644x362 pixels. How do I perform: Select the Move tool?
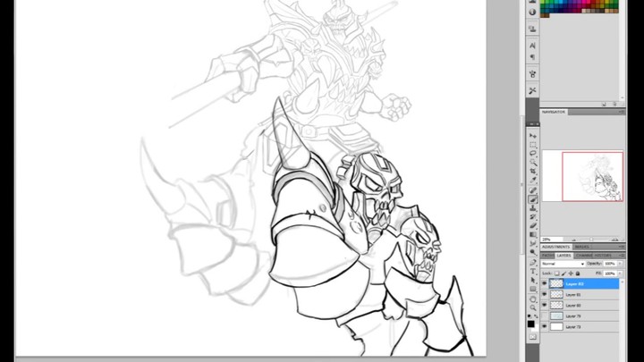(x=533, y=136)
